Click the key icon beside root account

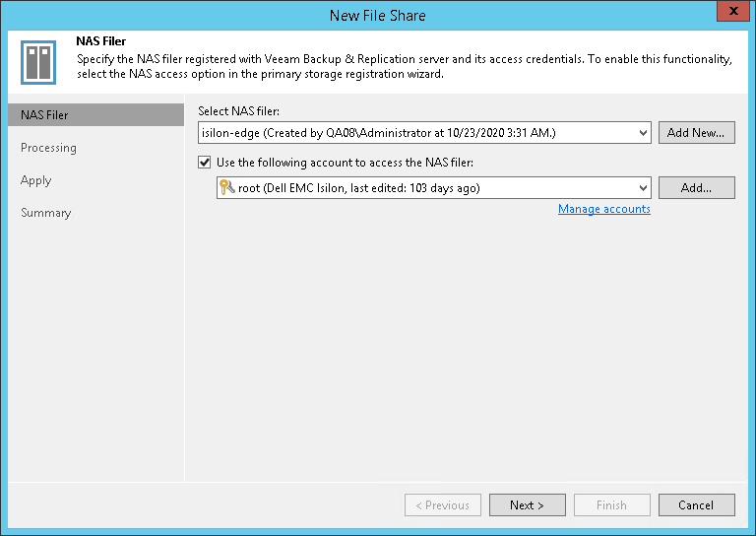point(227,187)
